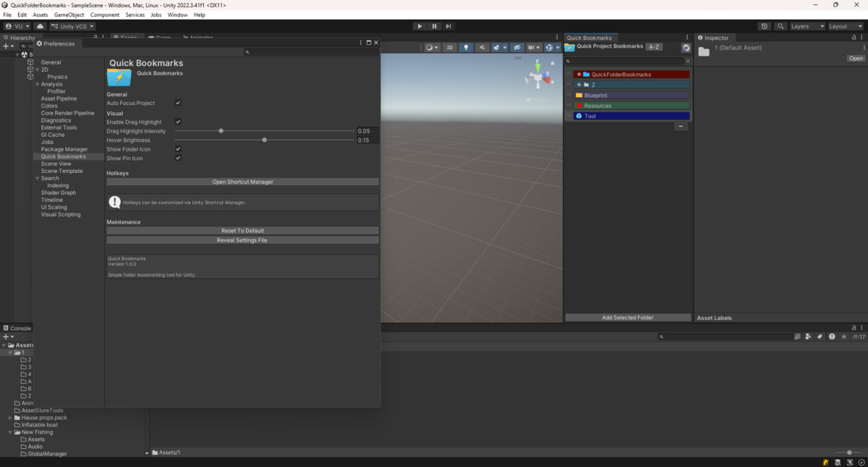The image size is (868, 467).
Task: Open the scene effects dropdown arrow
Action: coord(504,48)
